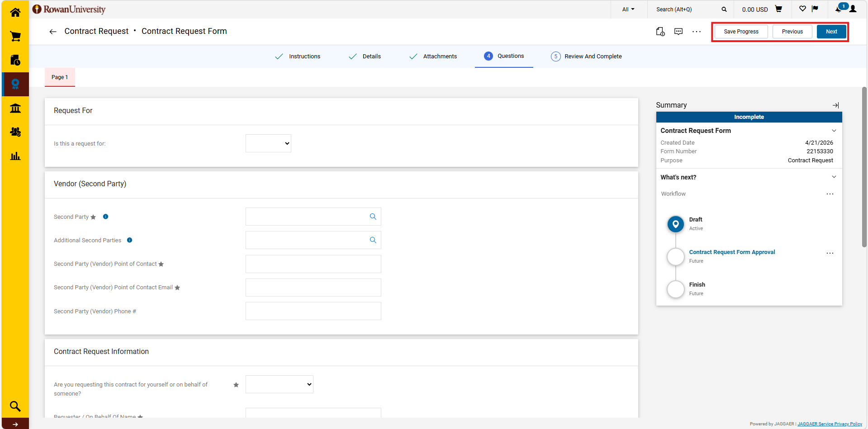Click the Second Party input field
Viewport: 868px width, 429px height.
pos(313,217)
